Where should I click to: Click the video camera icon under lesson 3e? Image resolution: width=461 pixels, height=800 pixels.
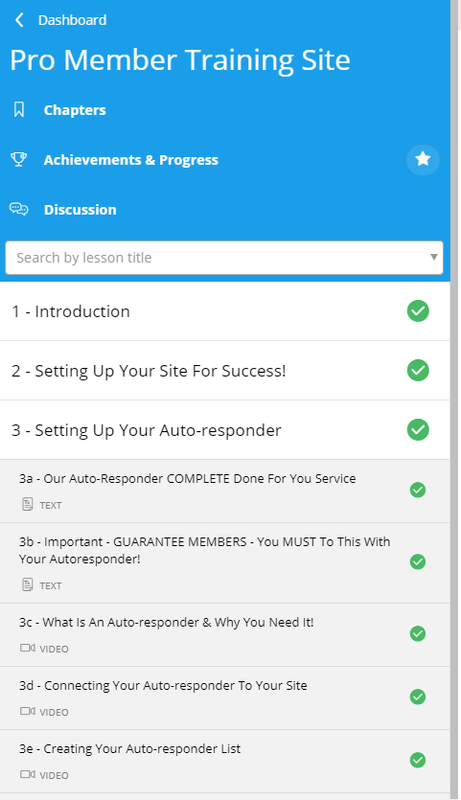[x=28, y=774]
